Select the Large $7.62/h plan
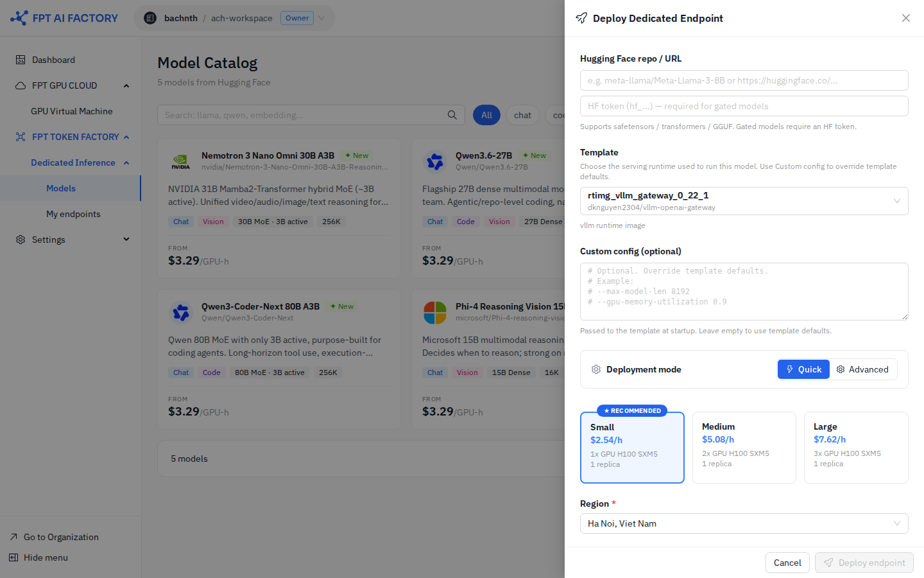924x578 pixels. [856, 448]
